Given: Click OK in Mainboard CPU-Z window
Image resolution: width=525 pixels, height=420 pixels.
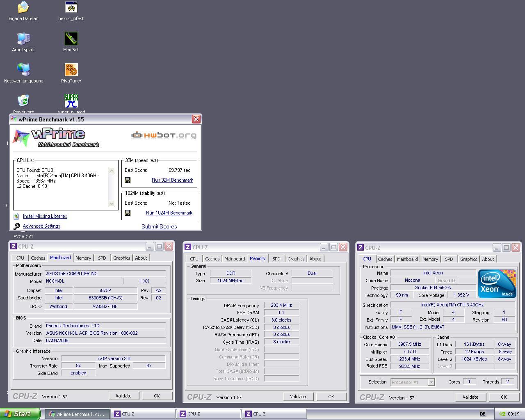Looking at the screenshot, I should [x=157, y=396].
